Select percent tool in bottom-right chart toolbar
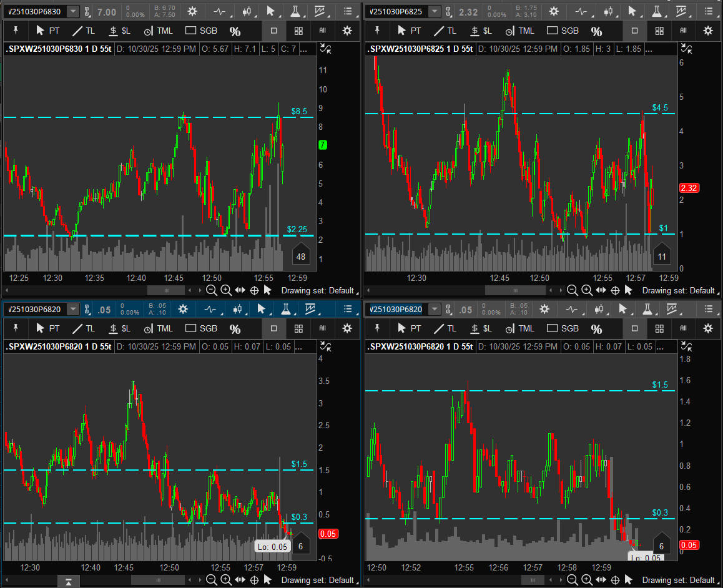723x588 pixels. point(597,328)
